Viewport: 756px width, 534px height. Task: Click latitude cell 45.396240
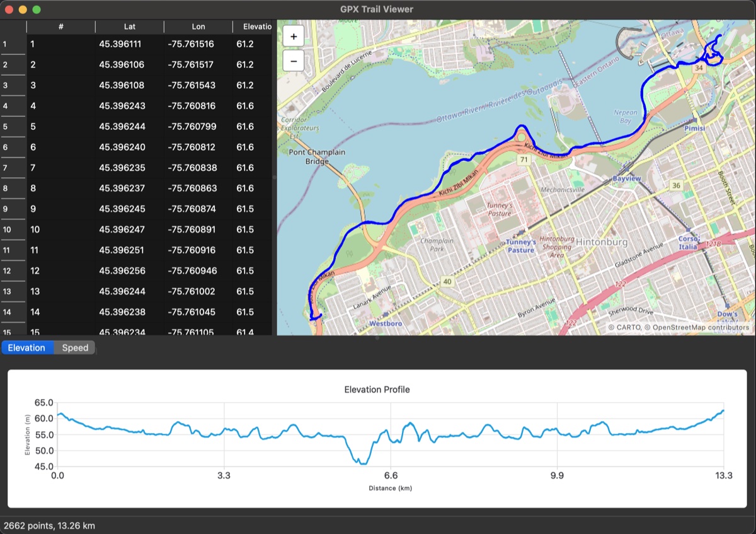click(130, 147)
